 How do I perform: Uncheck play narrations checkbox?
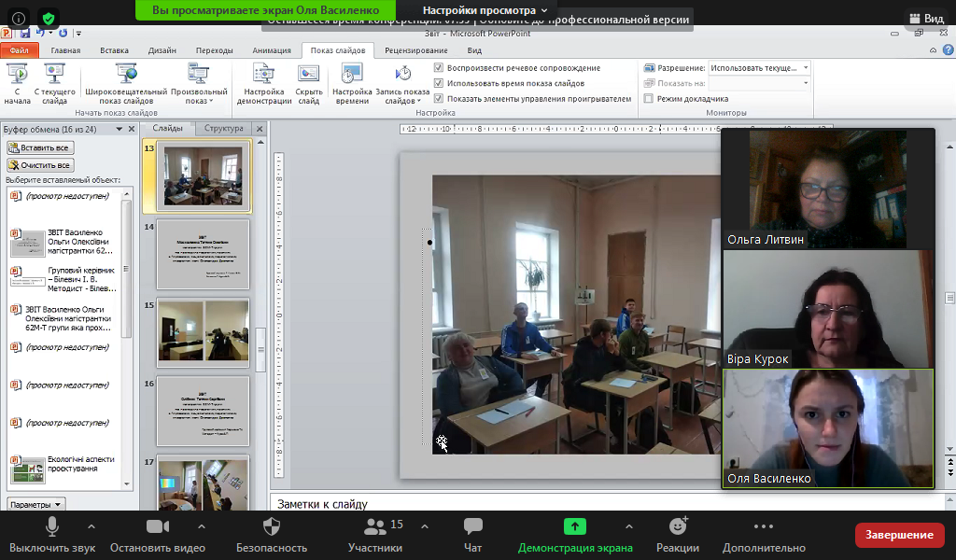(x=439, y=68)
